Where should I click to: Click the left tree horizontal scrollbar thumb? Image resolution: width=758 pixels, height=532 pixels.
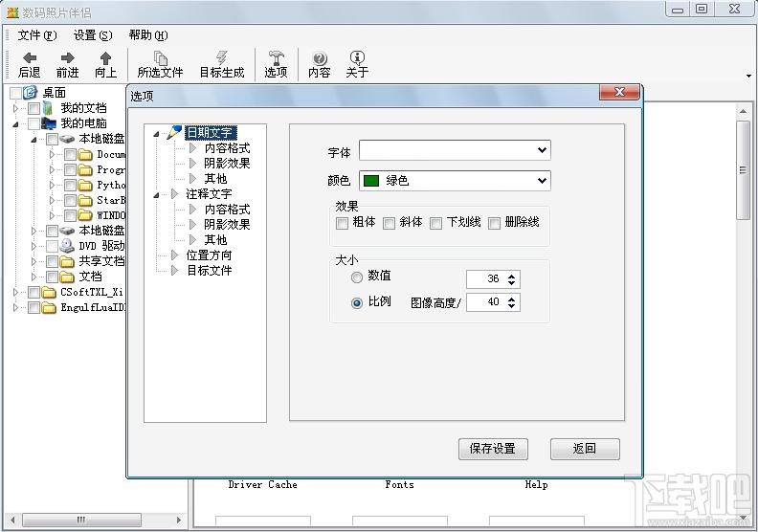pos(81,520)
